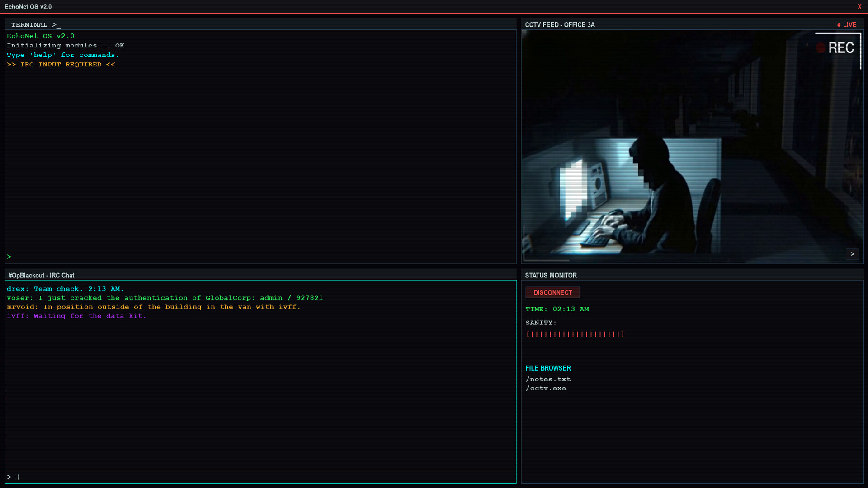The width and height of the screenshot is (868, 488).
Task: Click the next-camera arrow on CCTV feed
Action: click(x=852, y=254)
